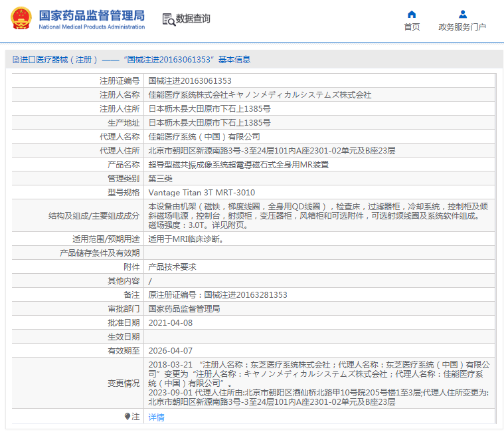Select model Vantage Titan 3T MRT-3010
The image size is (504, 432).
click(x=202, y=192)
